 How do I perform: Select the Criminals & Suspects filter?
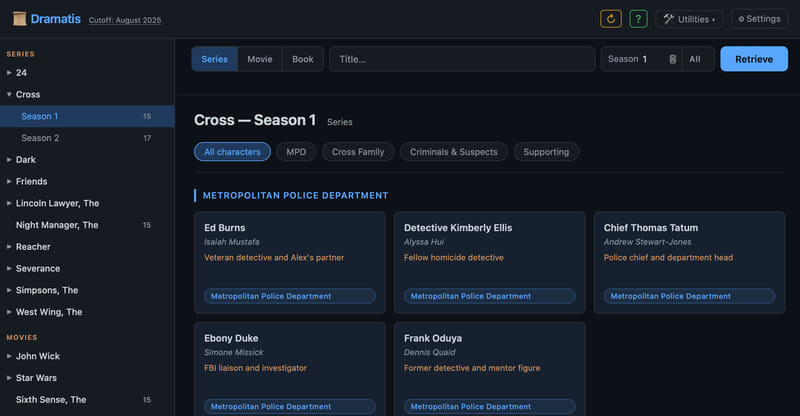click(x=453, y=152)
